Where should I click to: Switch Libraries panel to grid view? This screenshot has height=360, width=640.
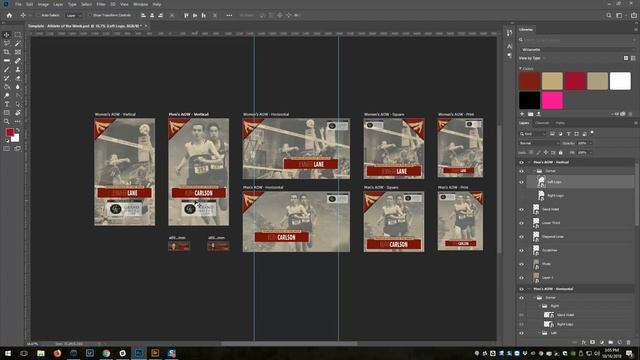pos(626,58)
